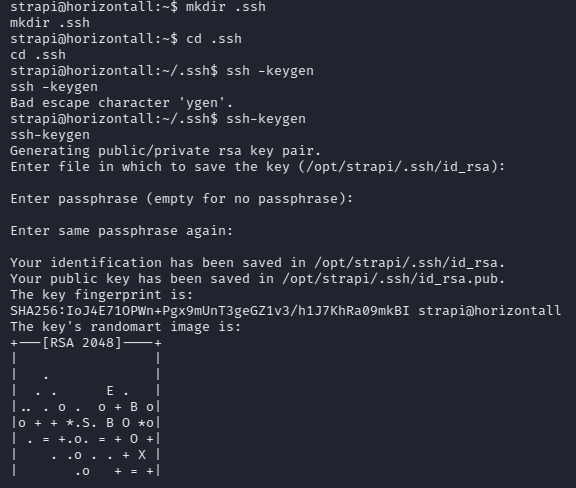Click "The key's randomart image is:" line
The width and height of the screenshot is (576, 488).
(x=126, y=327)
